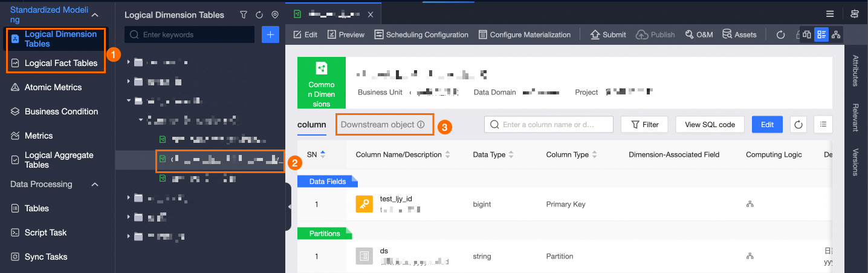
Task: Focus the Enter keywords search box
Action: click(189, 35)
